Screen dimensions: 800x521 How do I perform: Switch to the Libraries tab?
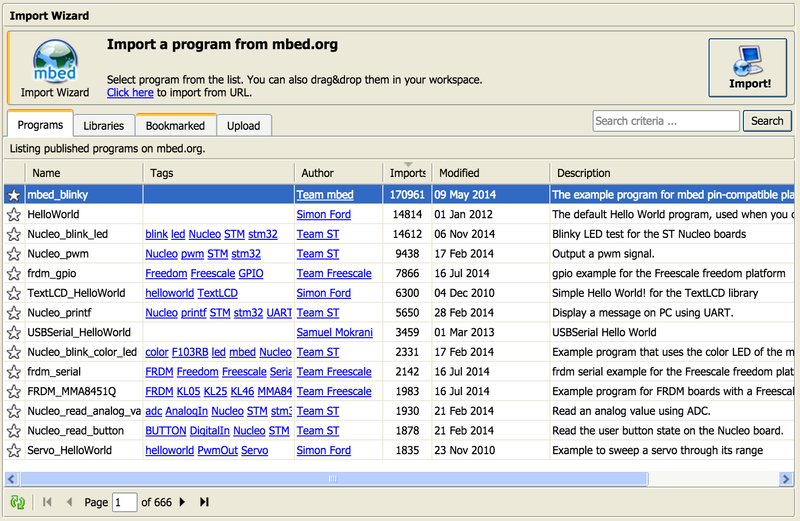click(104, 126)
